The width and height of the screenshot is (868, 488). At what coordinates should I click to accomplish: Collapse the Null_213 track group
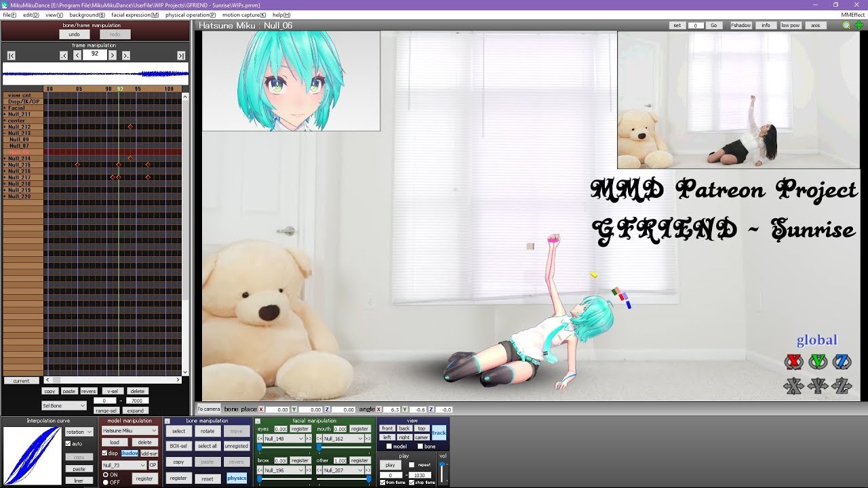click(5, 133)
